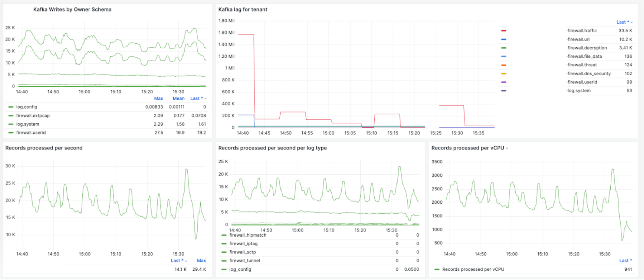
Task: Sort Kafka lag legend by Last column
Action: (x=624, y=22)
